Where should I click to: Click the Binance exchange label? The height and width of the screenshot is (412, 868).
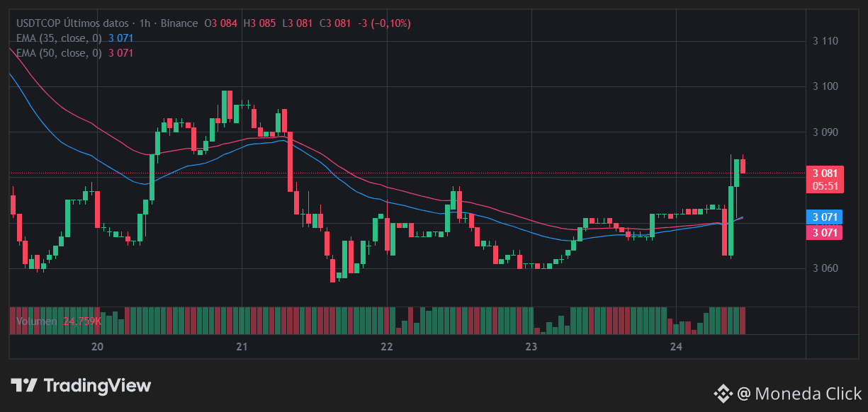coord(179,23)
